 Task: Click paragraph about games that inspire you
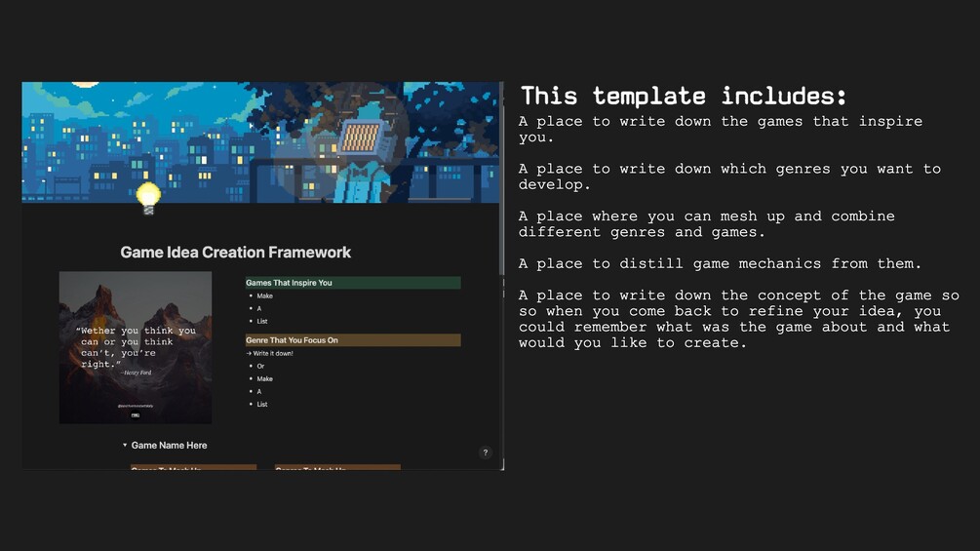click(x=721, y=130)
